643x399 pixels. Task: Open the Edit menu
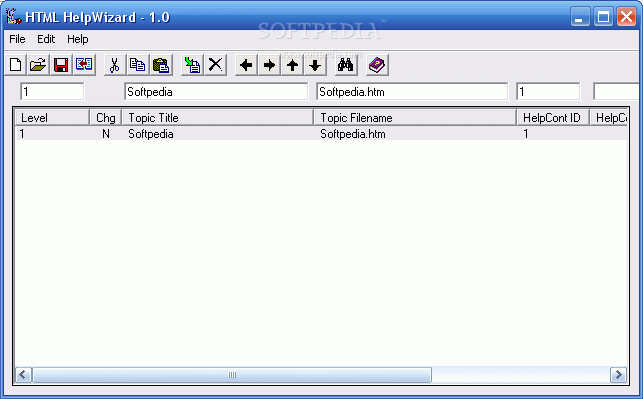pyautogui.click(x=46, y=39)
